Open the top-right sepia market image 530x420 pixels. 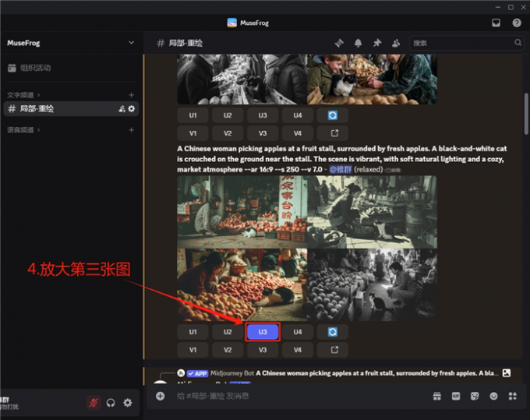(x=372, y=212)
